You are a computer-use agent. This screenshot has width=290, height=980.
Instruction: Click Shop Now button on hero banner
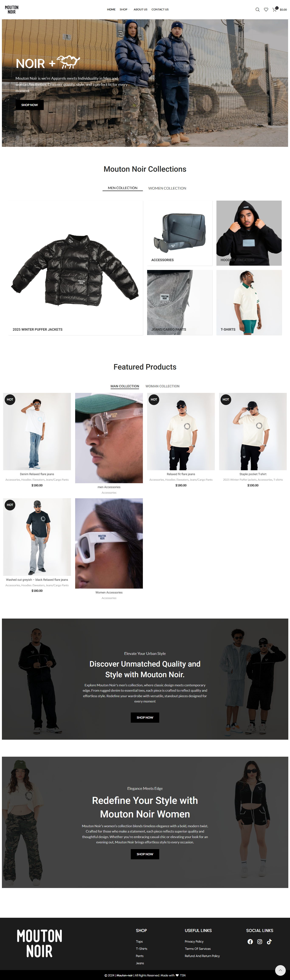(30, 105)
